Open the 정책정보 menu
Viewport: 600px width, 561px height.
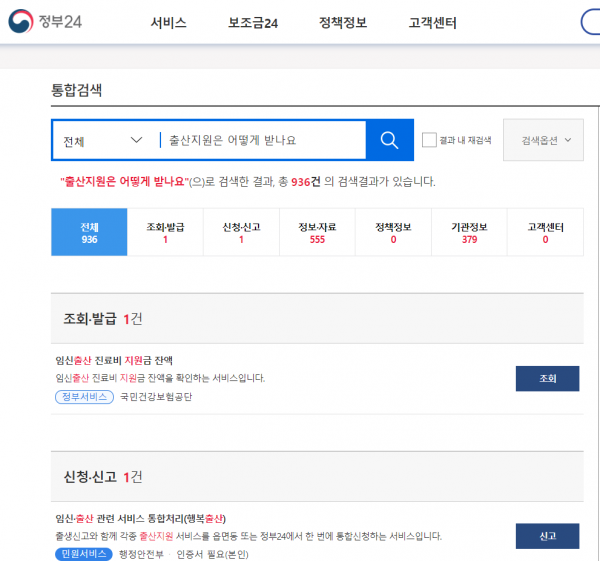[343, 23]
